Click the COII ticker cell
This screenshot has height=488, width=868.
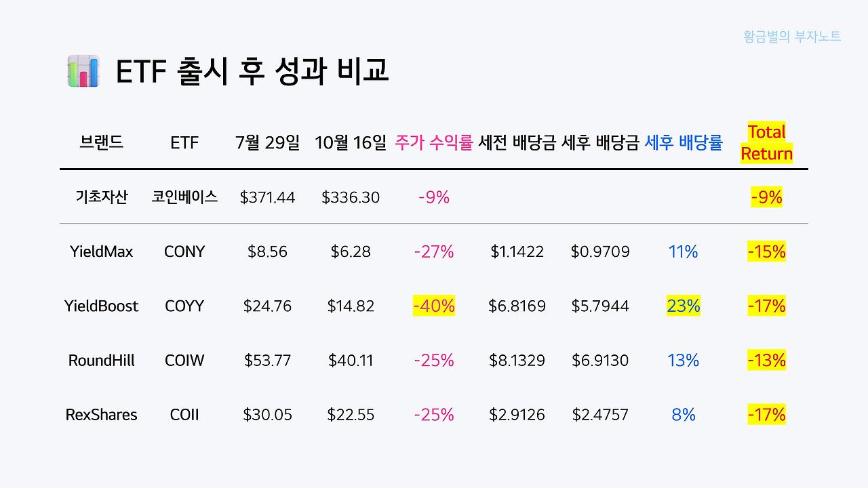(x=184, y=415)
